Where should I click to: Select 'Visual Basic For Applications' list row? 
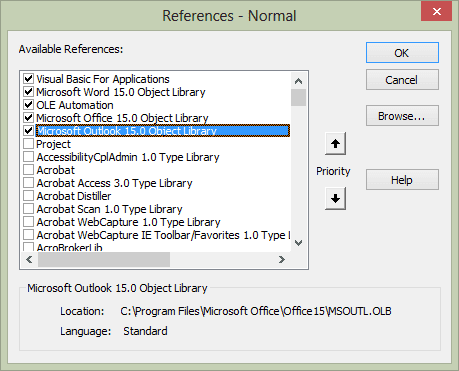click(x=103, y=79)
